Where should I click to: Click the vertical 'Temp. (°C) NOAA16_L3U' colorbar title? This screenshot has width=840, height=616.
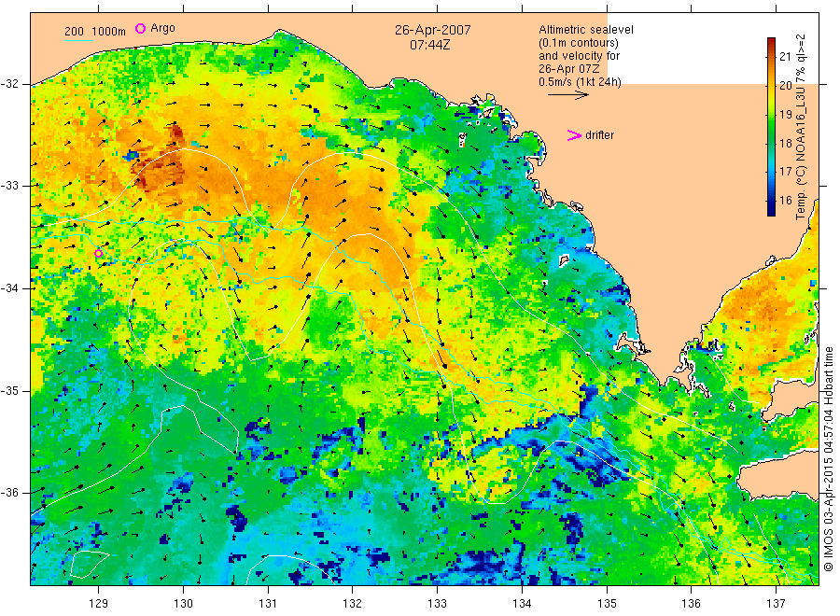(801, 126)
